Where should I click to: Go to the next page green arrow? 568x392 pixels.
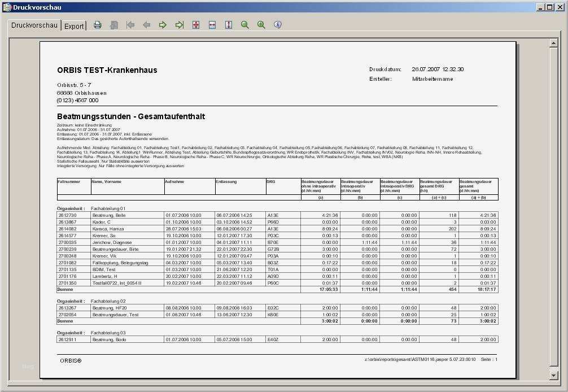163,25
